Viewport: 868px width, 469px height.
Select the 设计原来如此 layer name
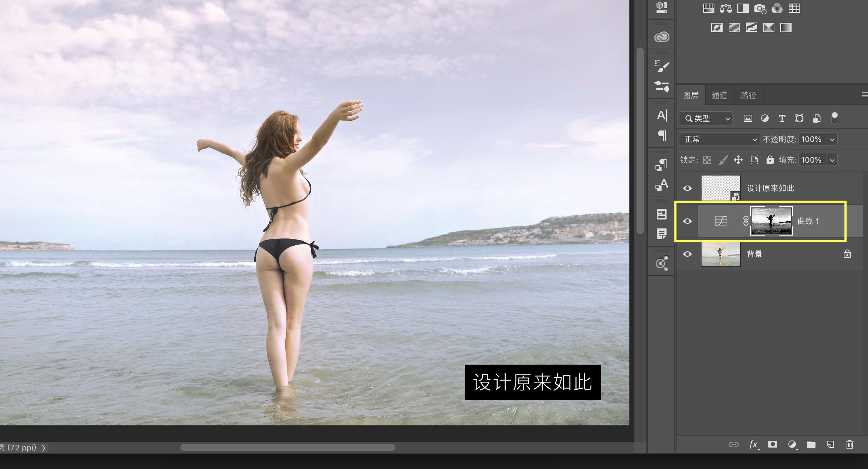pyautogui.click(x=770, y=188)
